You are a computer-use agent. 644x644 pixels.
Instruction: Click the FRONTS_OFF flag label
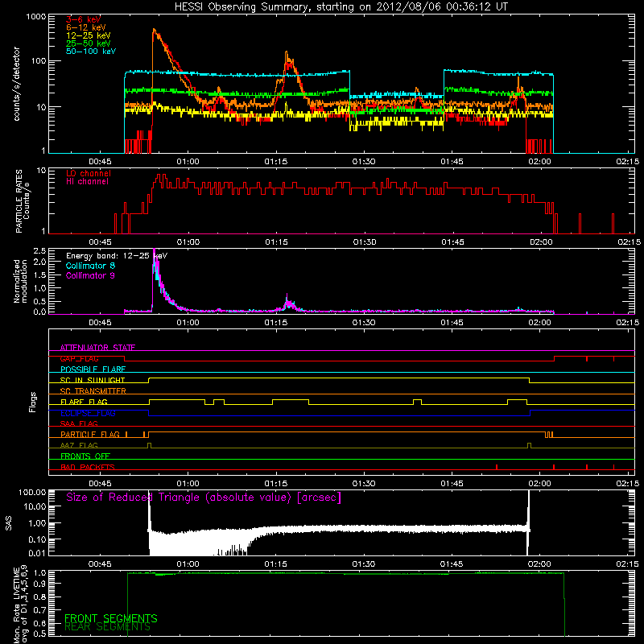tap(85, 456)
